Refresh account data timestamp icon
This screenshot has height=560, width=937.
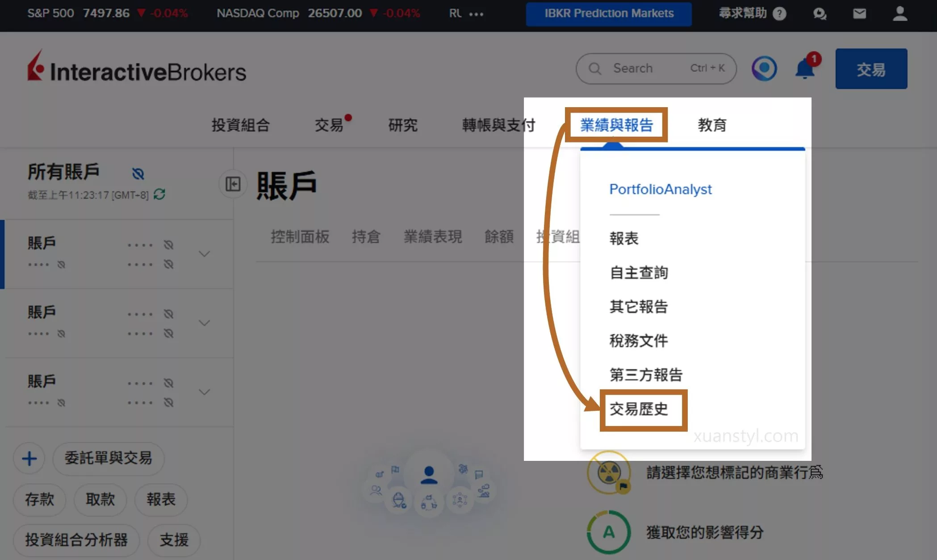[x=159, y=195]
